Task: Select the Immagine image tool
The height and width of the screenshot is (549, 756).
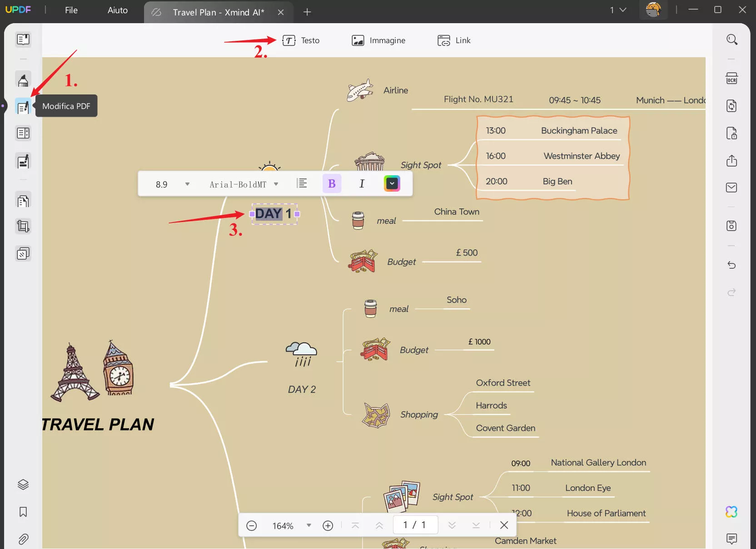Action: pos(378,40)
